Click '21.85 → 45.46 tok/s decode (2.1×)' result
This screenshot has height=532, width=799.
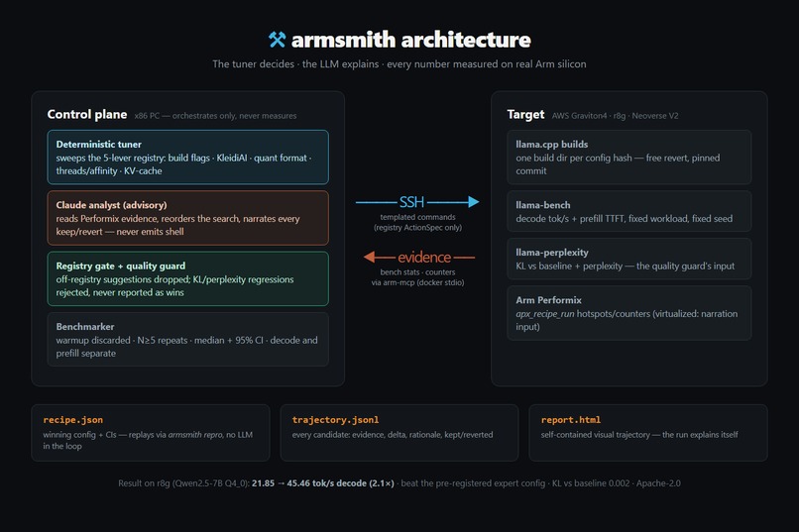coord(322,483)
